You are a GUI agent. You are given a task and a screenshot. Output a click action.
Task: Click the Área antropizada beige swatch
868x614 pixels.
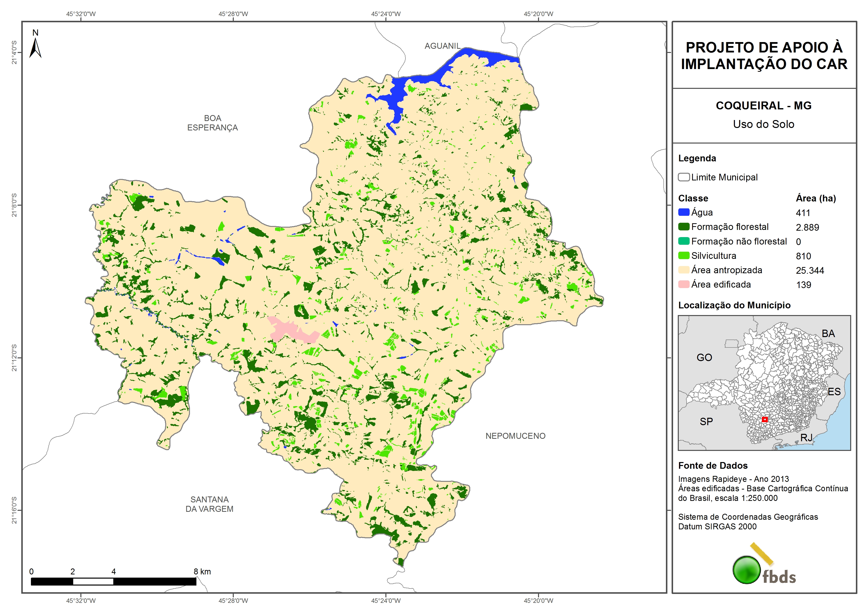tap(683, 270)
